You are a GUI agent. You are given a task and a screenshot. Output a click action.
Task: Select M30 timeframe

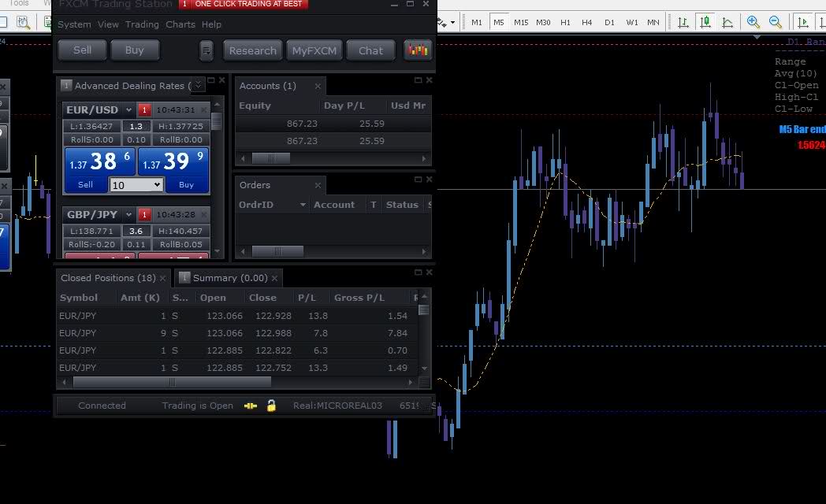543,22
